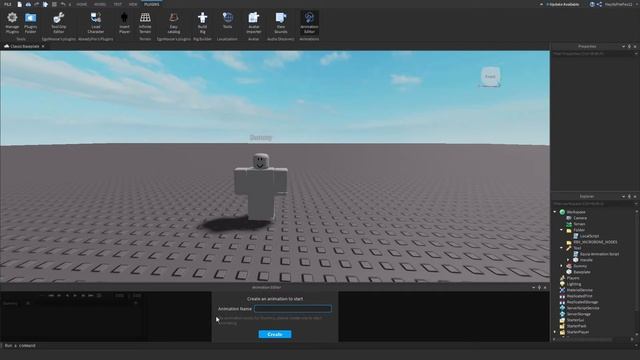Open the Build Rig plugin
The image size is (640, 360).
(x=202, y=23)
